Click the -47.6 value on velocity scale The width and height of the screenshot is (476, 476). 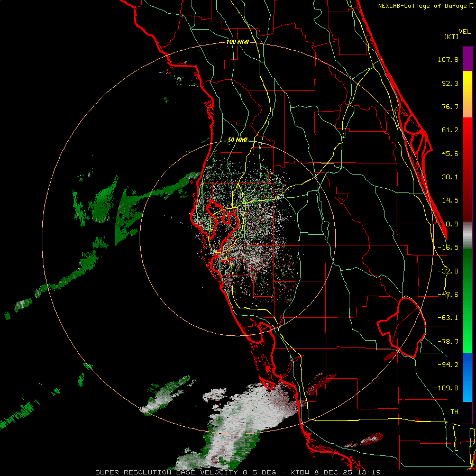448,295
